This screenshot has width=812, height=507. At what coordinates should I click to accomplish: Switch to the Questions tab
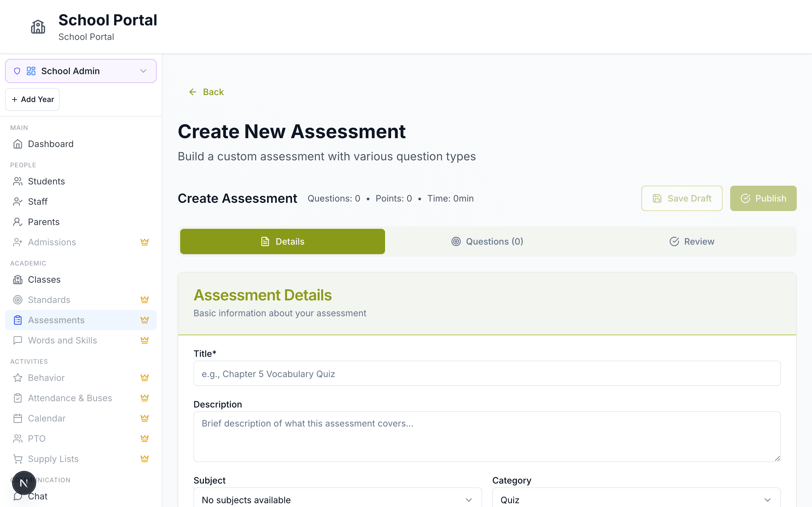(x=487, y=241)
